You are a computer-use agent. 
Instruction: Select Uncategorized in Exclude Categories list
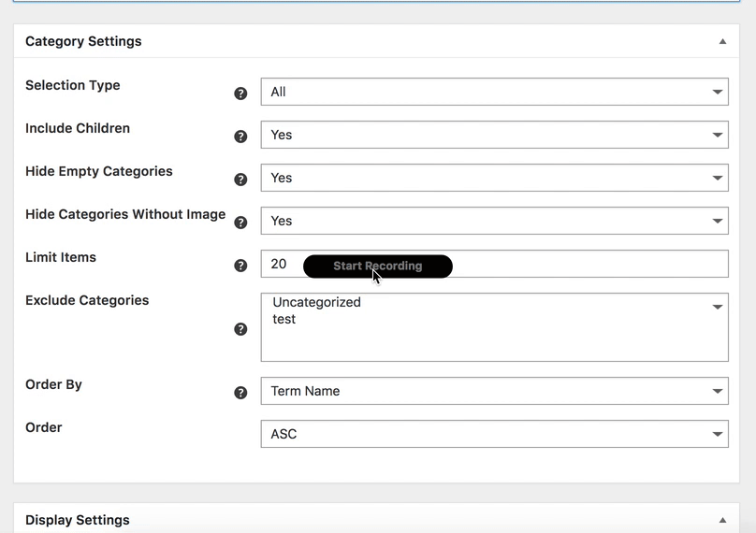coord(316,302)
